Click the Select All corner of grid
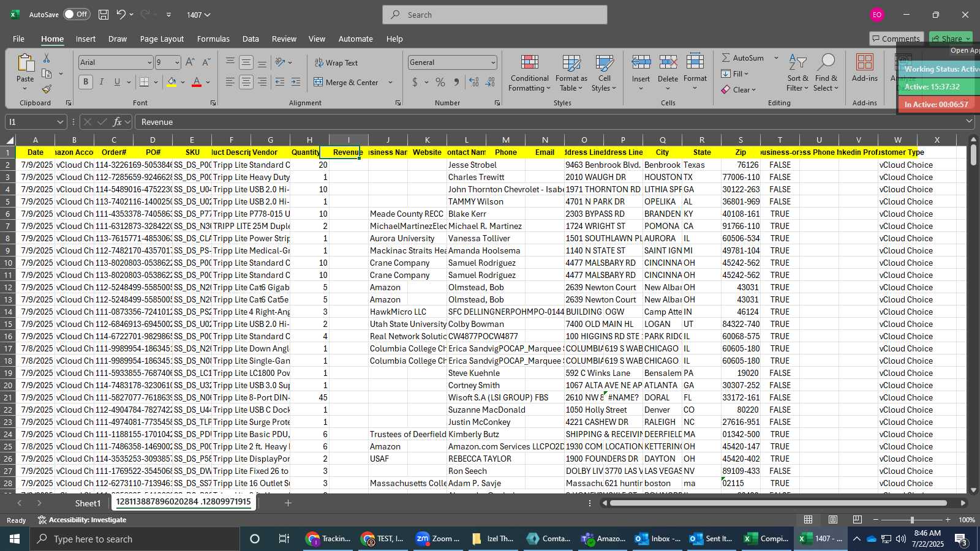Screen dimensions: 980x551 click(x=9, y=140)
